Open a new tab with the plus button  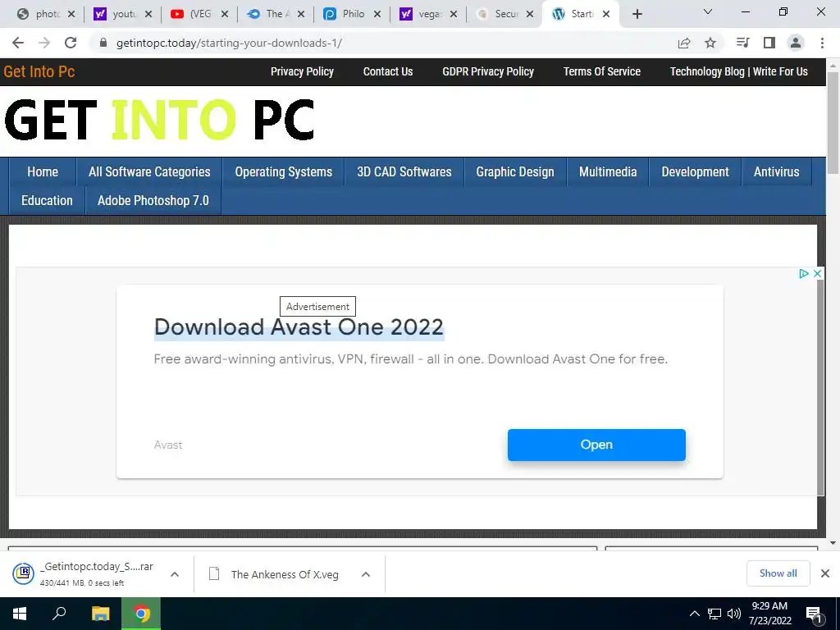coord(637,14)
